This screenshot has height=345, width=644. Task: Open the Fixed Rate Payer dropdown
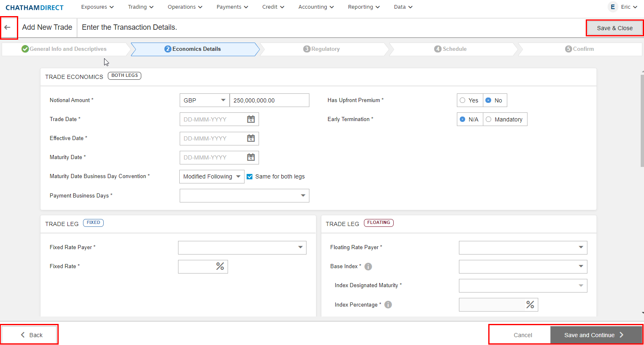coord(242,247)
